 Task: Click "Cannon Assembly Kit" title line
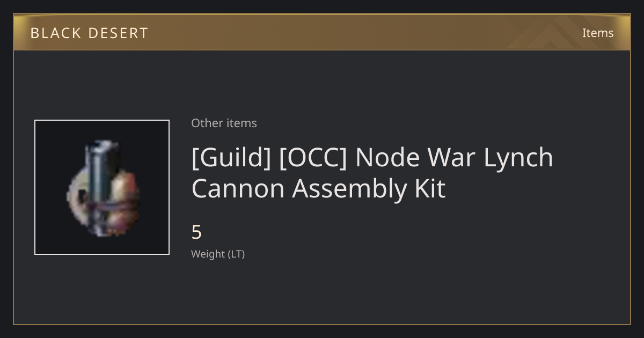[x=319, y=189]
